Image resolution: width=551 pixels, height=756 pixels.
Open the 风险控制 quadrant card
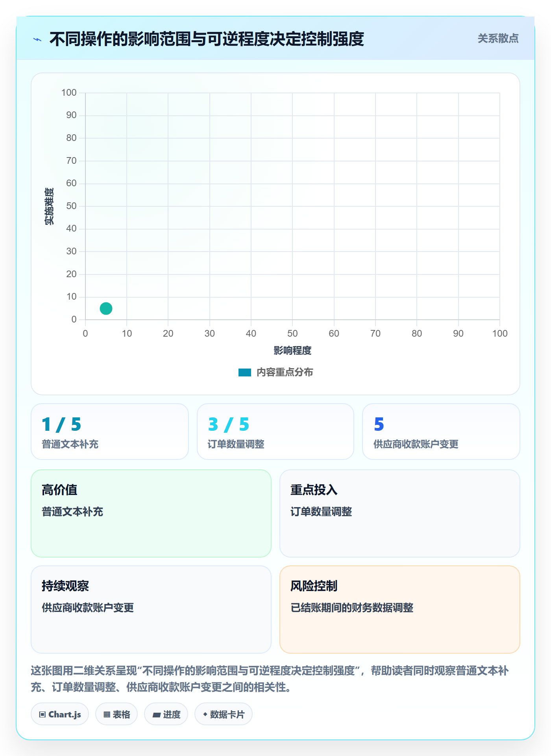(x=400, y=610)
